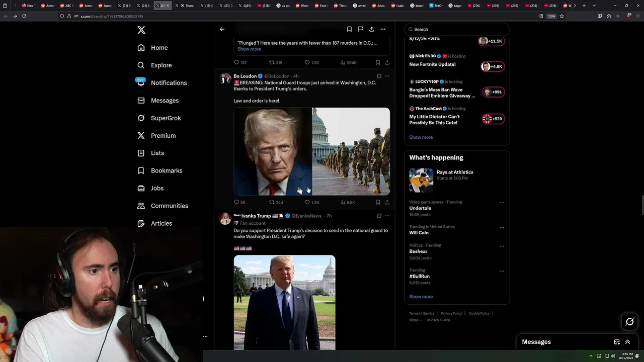Image resolution: width=644 pixels, height=362 pixels.
Task: Open more options for Beshear trend
Action: [502, 246]
